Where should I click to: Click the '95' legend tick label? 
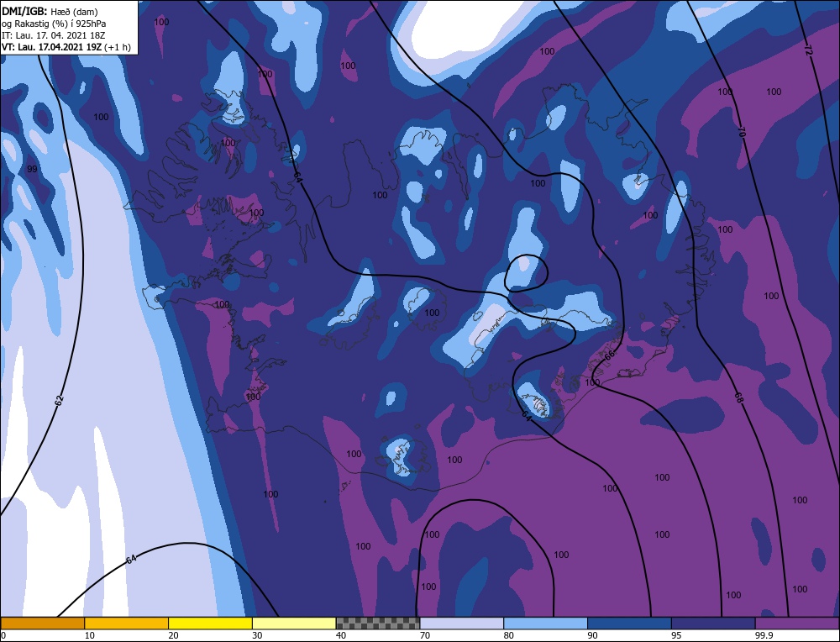pos(676,635)
